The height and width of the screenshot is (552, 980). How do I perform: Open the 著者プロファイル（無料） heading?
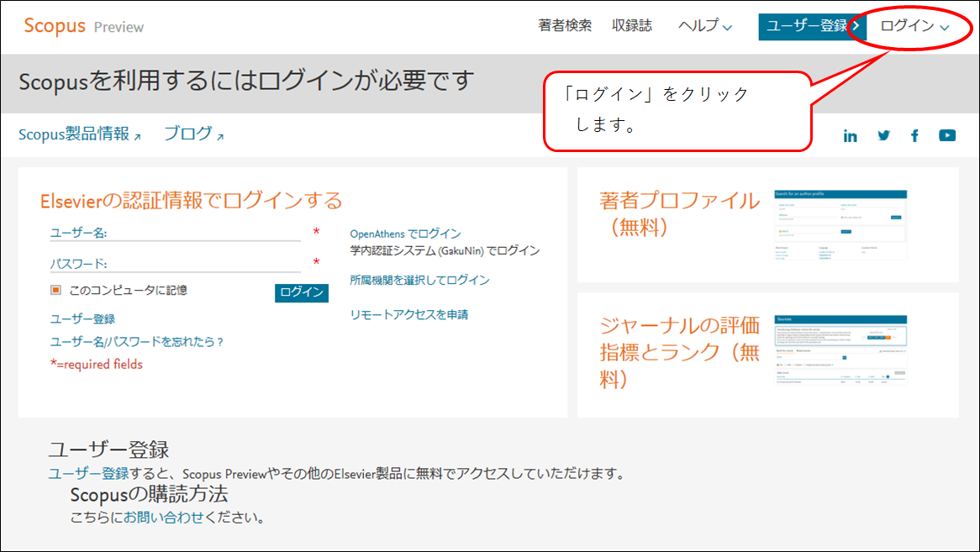679,213
